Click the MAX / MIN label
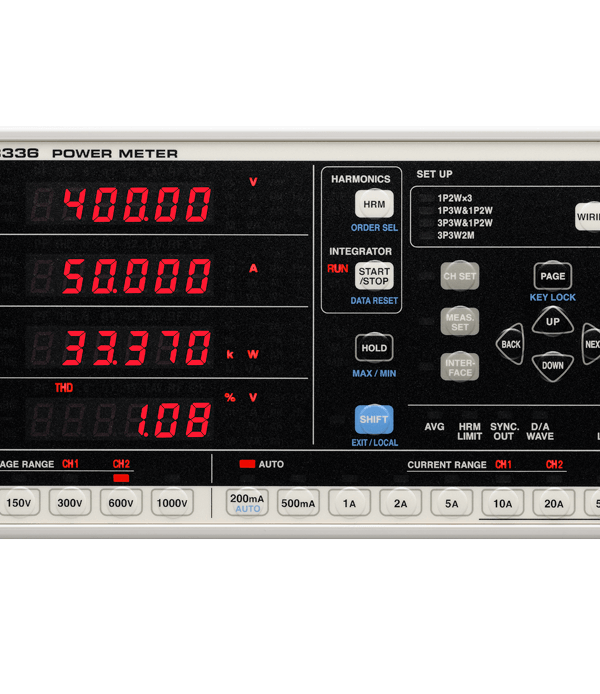This screenshot has width=600, height=694. (x=374, y=374)
